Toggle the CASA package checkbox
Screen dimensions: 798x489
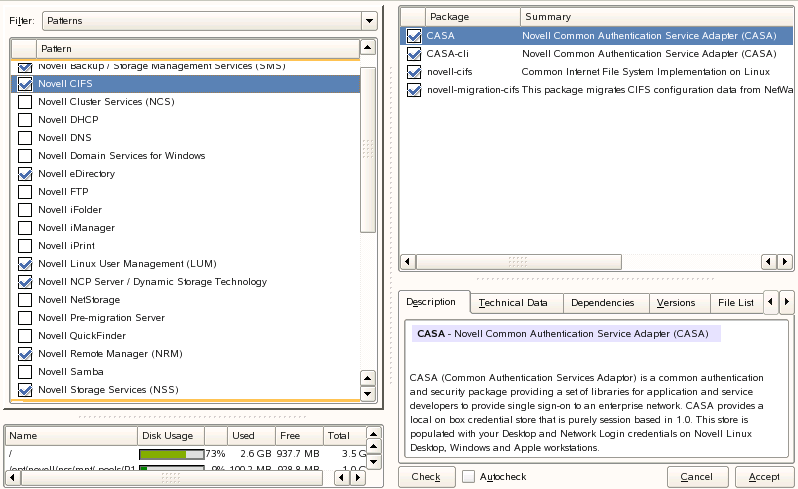[x=414, y=36]
